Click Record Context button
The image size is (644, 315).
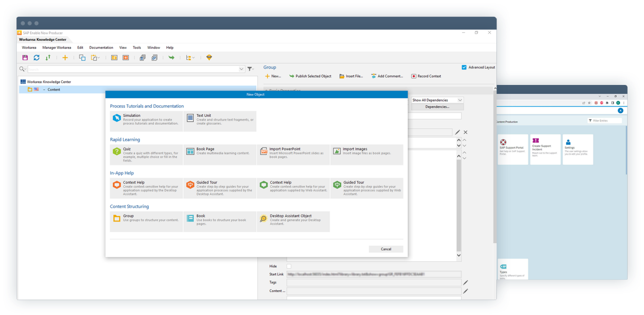point(426,76)
